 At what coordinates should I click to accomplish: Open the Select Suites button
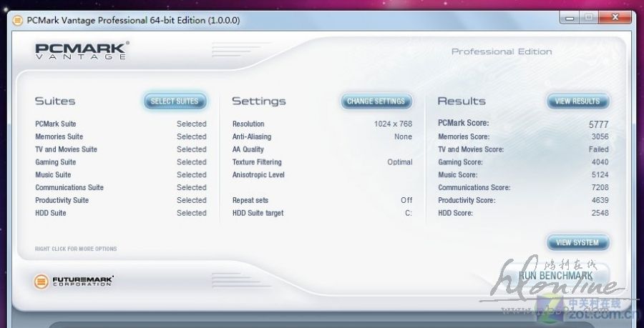tap(175, 101)
